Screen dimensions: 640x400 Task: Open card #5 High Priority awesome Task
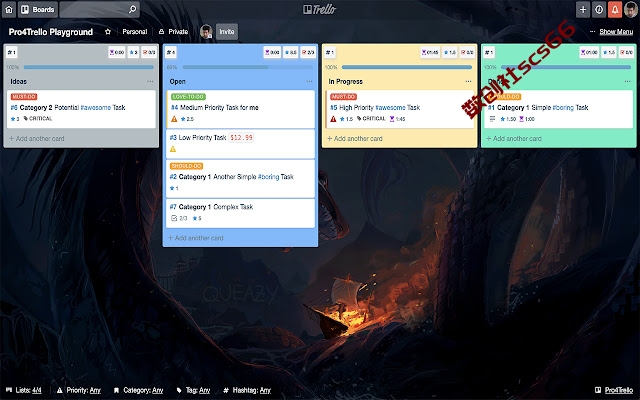[400, 109]
